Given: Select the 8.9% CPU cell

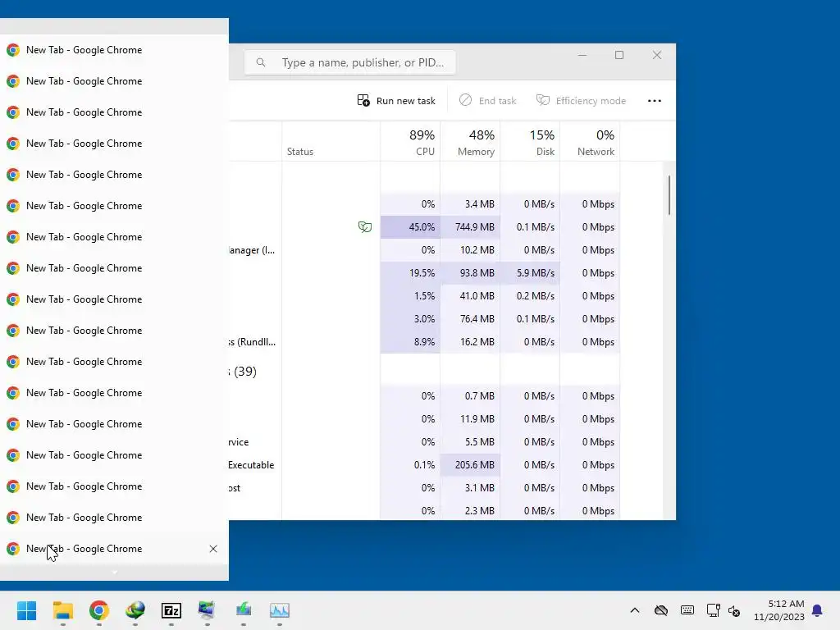Looking at the screenshot, I should pyautogui.click(x=410, y=342).
